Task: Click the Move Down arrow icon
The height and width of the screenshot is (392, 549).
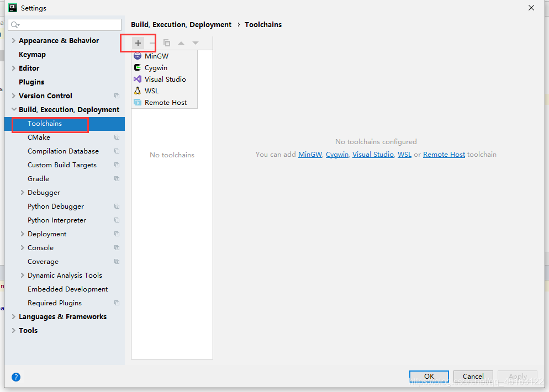Action: click(x=196, y=43)
